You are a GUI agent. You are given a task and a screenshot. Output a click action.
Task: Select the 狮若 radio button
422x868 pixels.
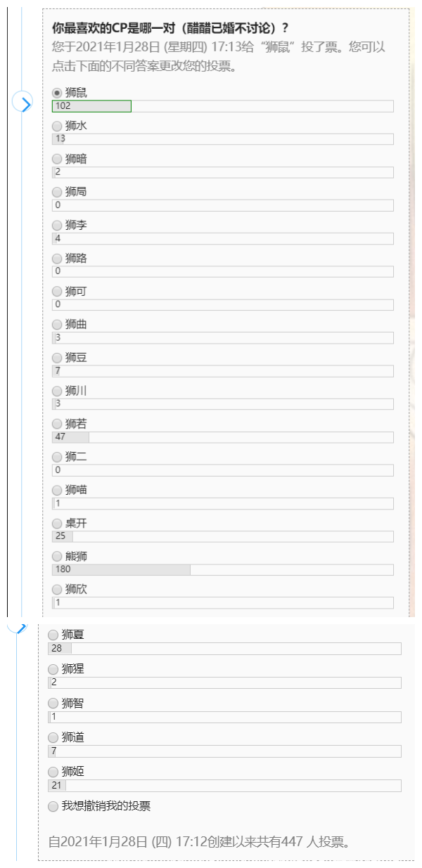pos(57,424)
